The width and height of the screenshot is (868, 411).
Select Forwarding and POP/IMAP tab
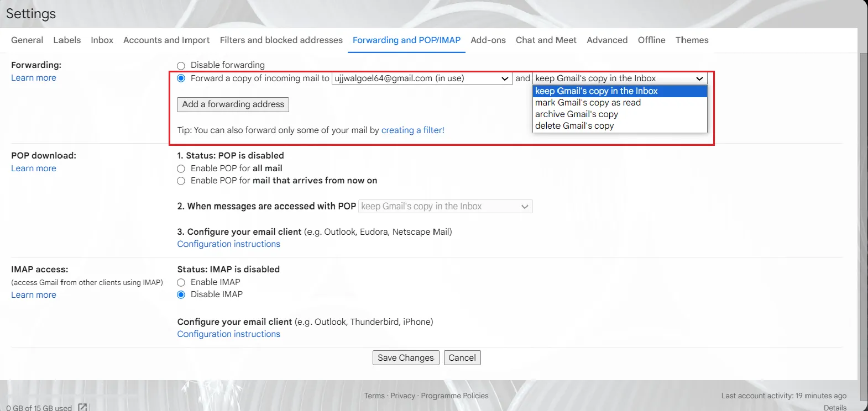[406, 40]
